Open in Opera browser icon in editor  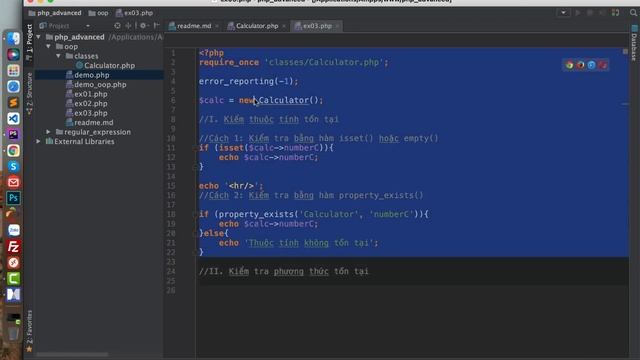(602, 65)
